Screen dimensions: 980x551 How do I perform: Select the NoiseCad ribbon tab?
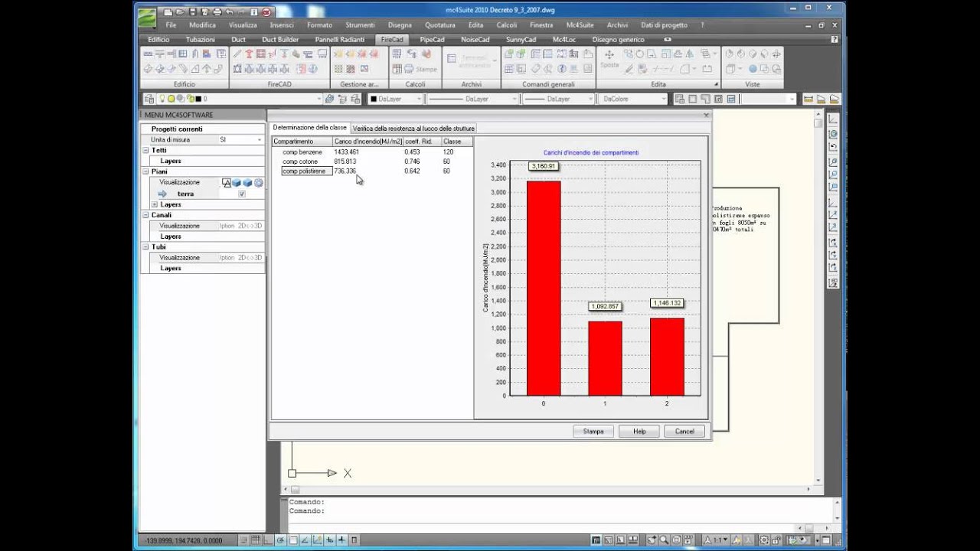coord(475,39)
